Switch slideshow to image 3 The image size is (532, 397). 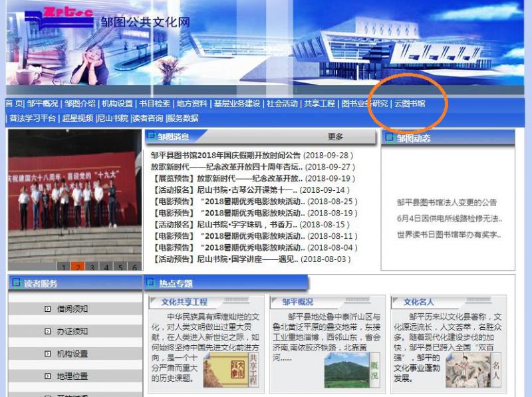click(91, 267)
